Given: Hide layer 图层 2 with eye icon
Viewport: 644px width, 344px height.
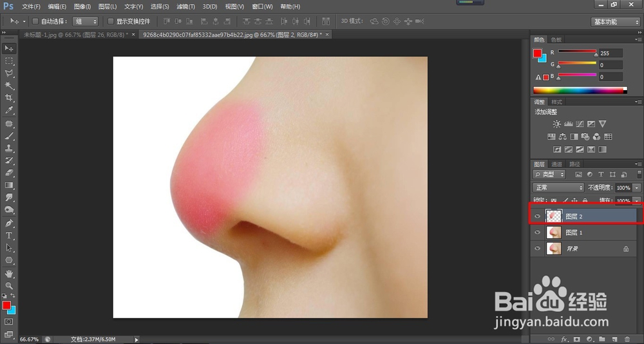Looking at the screenshot, I should click(x=537, y=216).
